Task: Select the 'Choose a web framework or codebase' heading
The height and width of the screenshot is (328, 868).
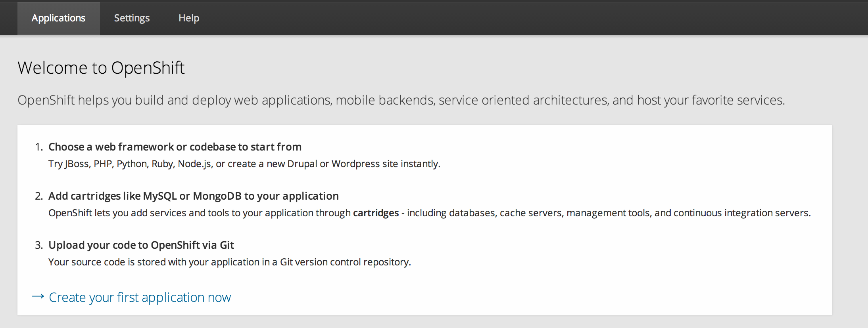Action: pyautogui.click(x=175, y=147)
